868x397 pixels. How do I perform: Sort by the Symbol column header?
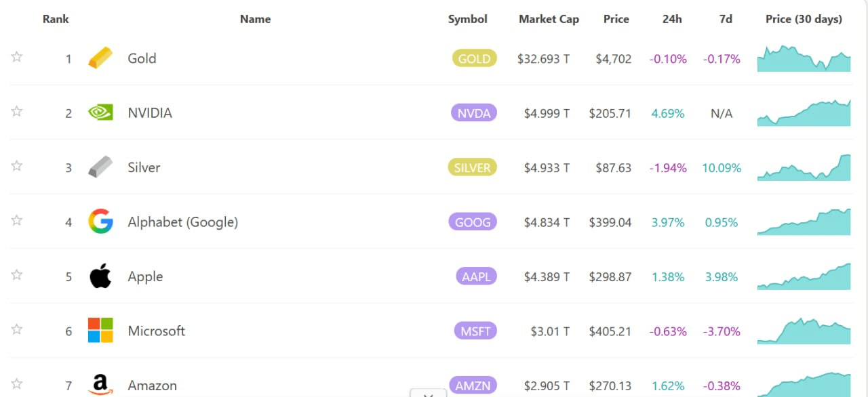[468, 19]
